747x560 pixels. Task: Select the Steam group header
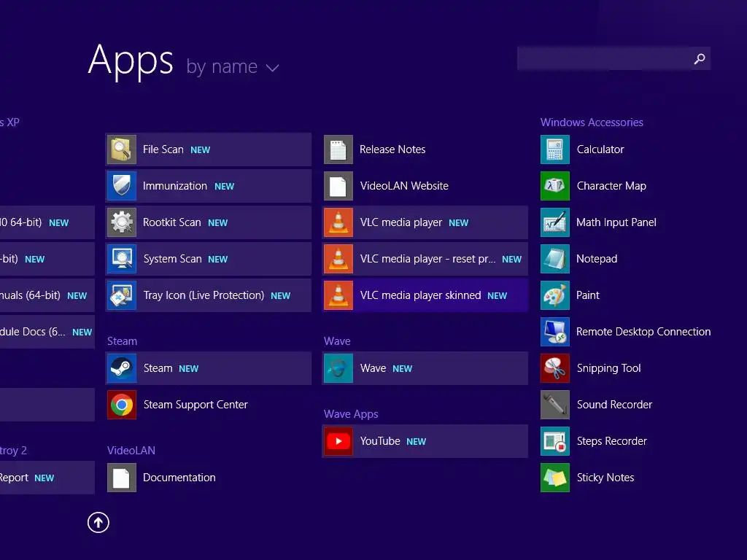point(122,341)
